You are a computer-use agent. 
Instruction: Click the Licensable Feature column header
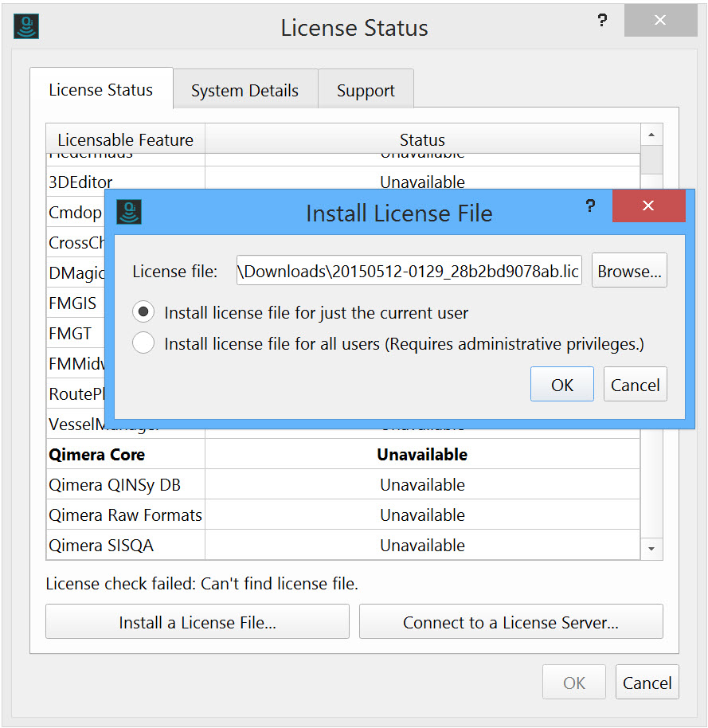125,140
